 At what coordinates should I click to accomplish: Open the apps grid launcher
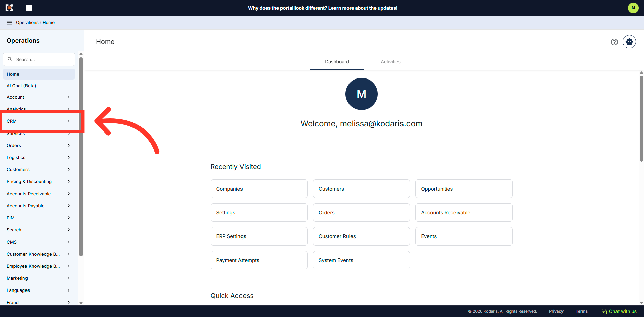point(29,8)
